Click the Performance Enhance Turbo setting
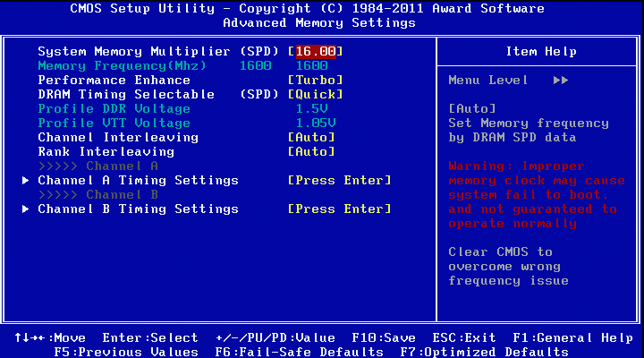The width and height of the screenshot is (644, 358). coord(315,80)
